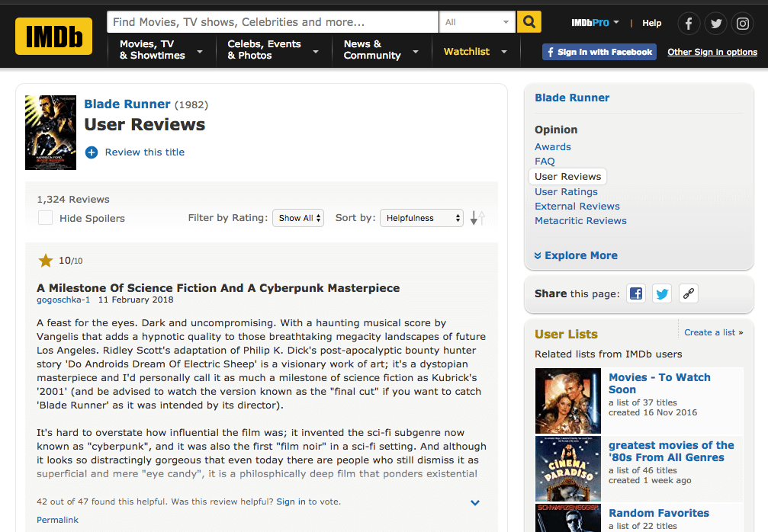Click the Help link in the header
This screenshot has height=532, width=768.
651,23
